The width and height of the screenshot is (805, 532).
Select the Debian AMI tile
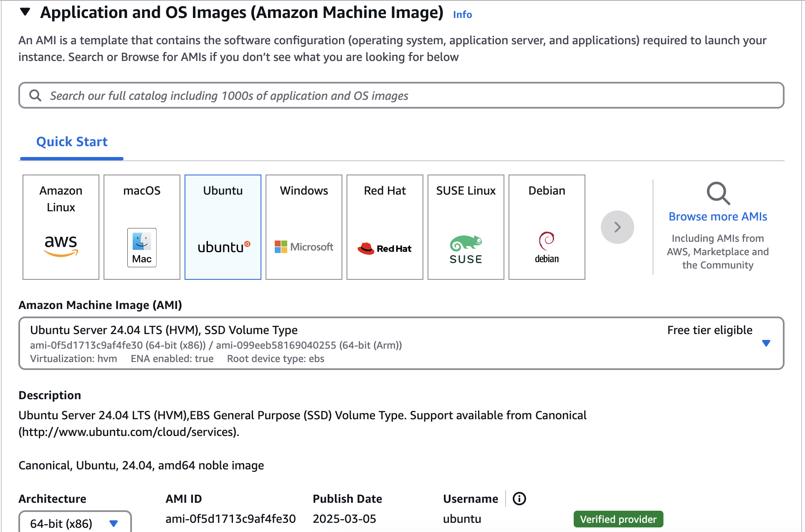547,227
